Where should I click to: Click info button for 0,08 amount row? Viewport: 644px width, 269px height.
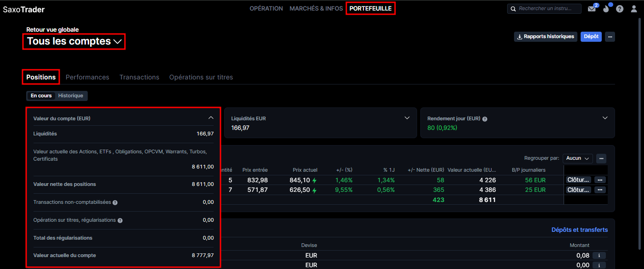(x=599, y=256)
